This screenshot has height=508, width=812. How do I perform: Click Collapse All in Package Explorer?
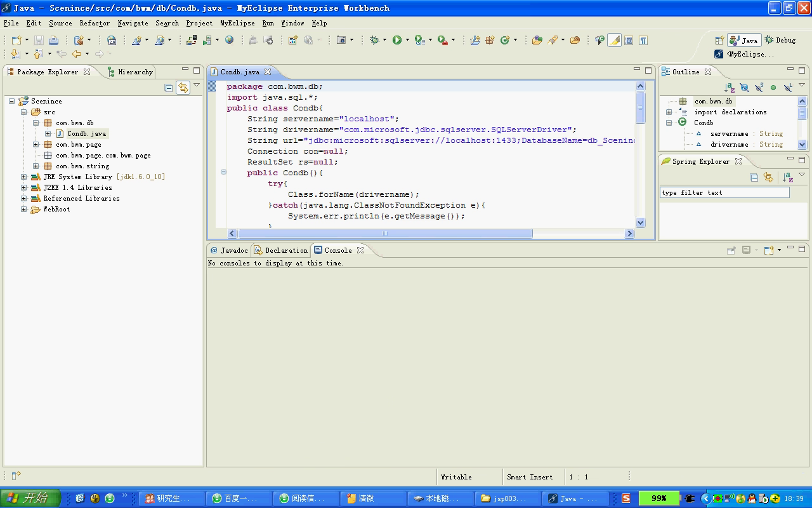tap(169, 88)
